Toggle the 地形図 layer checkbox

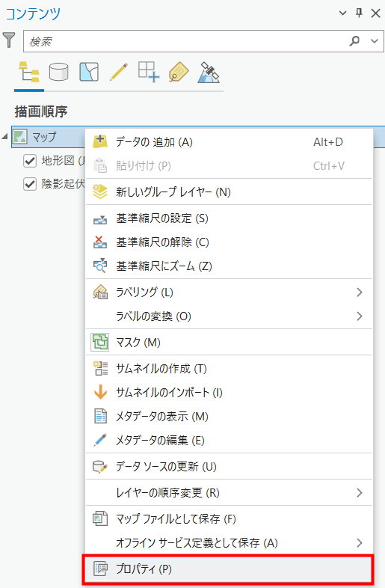30,161
